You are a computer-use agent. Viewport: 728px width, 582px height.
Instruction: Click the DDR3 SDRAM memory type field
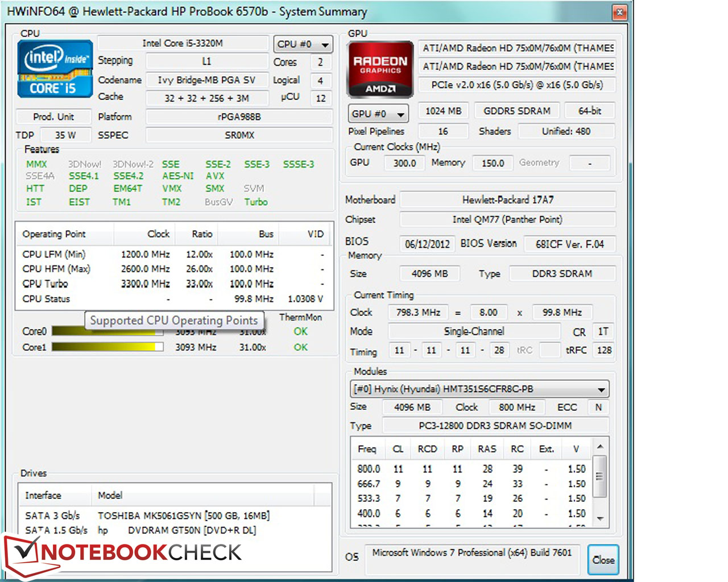(562, 274)
